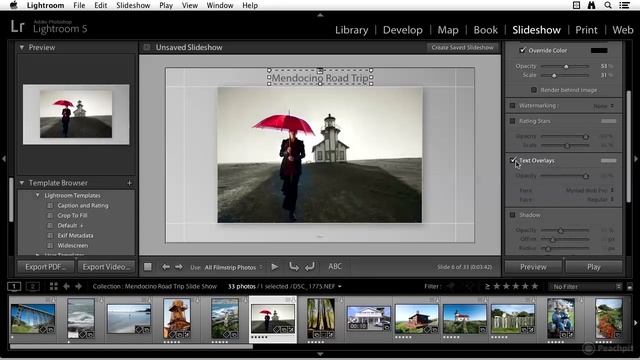This screenshot has height=360, width=640.
Task: Open text overlay Face dropdown
Action: click(601, 200)
